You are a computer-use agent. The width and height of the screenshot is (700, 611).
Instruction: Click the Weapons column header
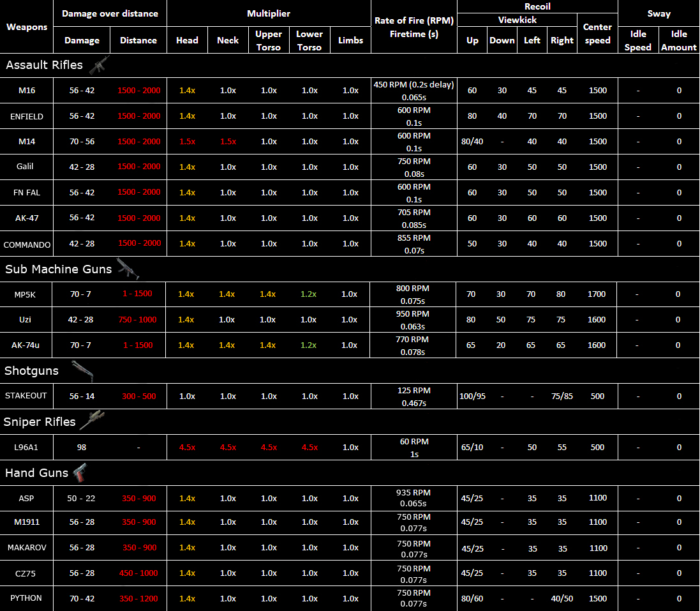click(x=27, y=27)
